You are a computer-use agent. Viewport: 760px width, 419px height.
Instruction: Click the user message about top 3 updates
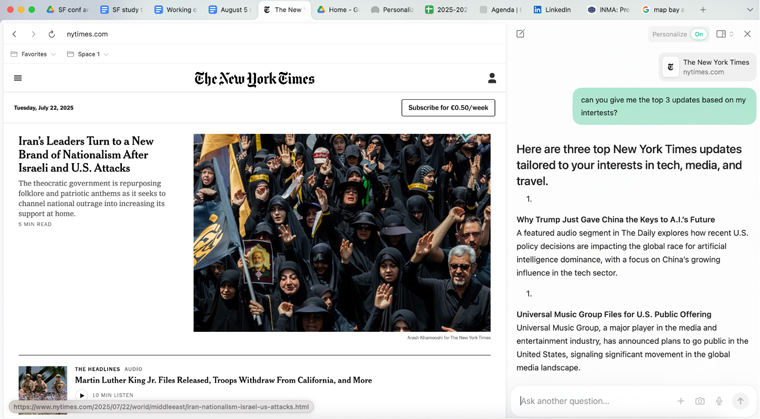(x=664, y=106)
